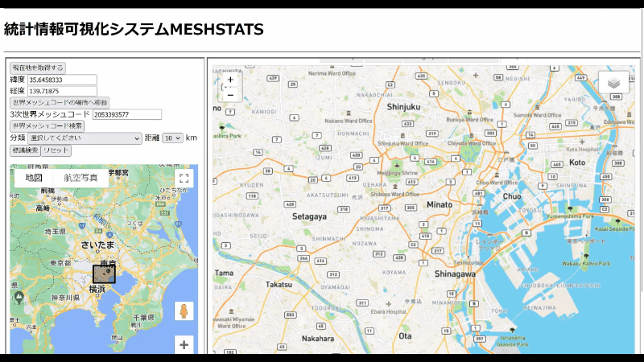The image size is (644, 362).
Task: Click the Shinjuku label on the large map
Action: coord(403,107)
